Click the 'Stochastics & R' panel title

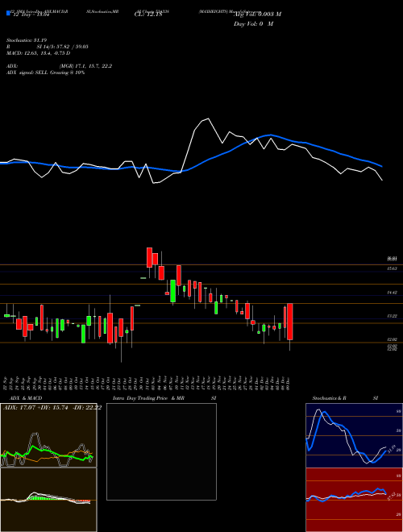click(x=329, y=398)
